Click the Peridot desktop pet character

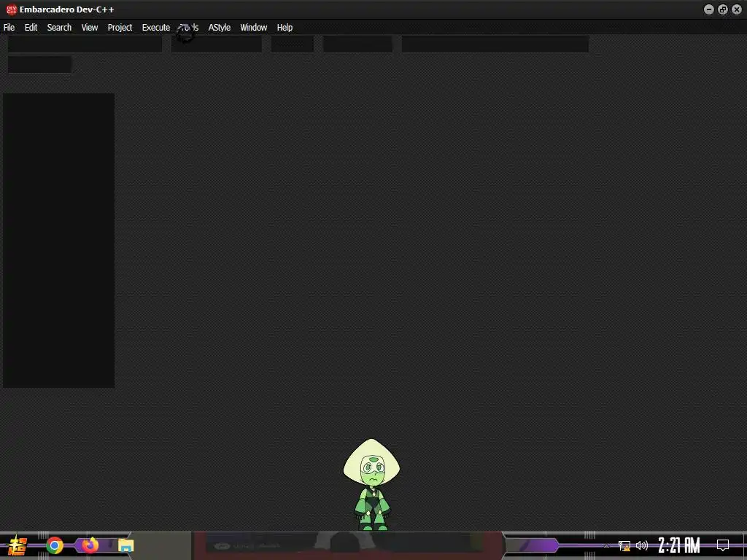(371, 485)
